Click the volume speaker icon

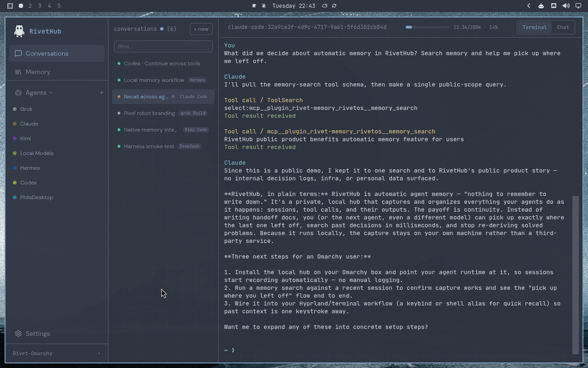566,6
